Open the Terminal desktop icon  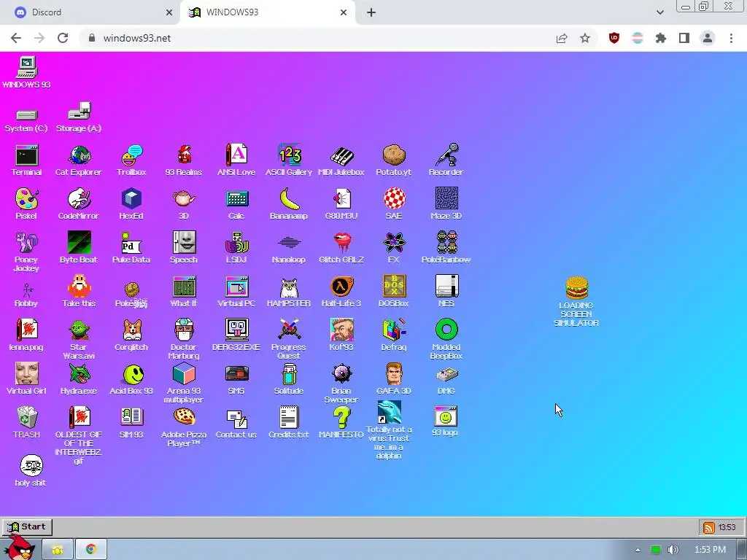click(26, 160)
